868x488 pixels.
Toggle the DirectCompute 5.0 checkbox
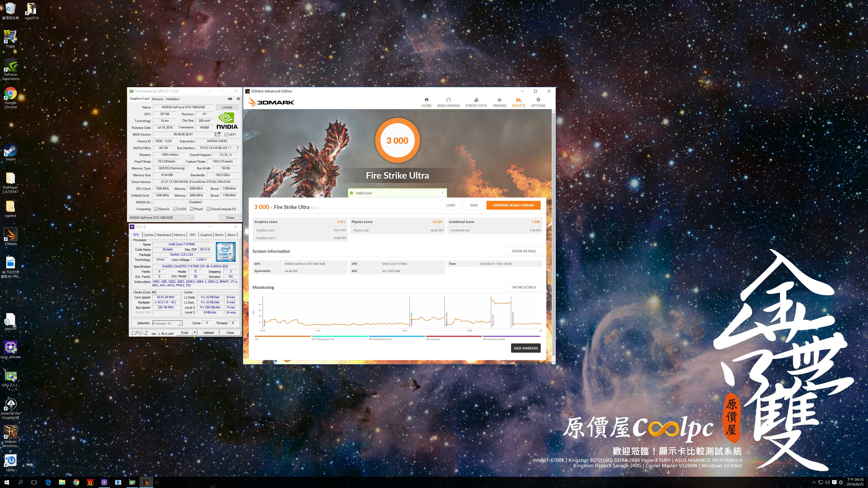(209, 209)
